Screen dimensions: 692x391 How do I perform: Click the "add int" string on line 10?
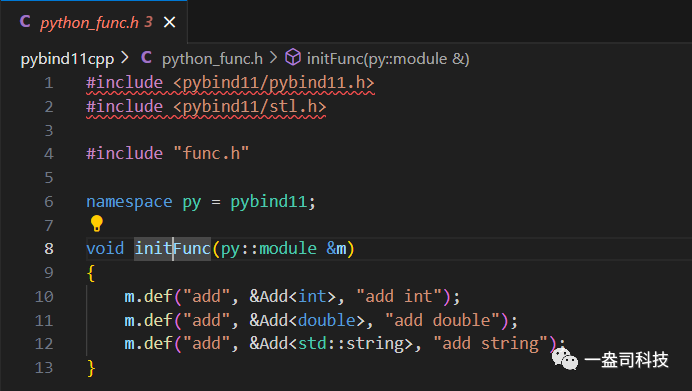click(x=399, y=296)
